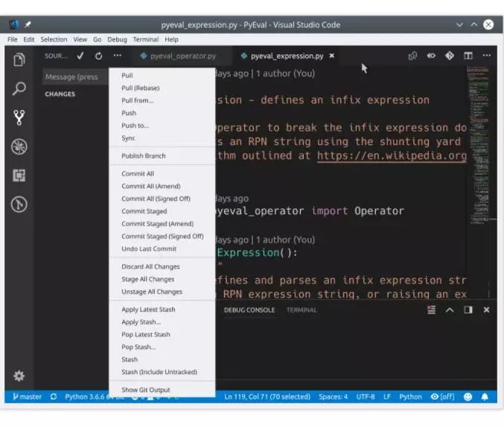The image size is (504, 427).
Task: Open the File menu
Action: coord(12,39)
